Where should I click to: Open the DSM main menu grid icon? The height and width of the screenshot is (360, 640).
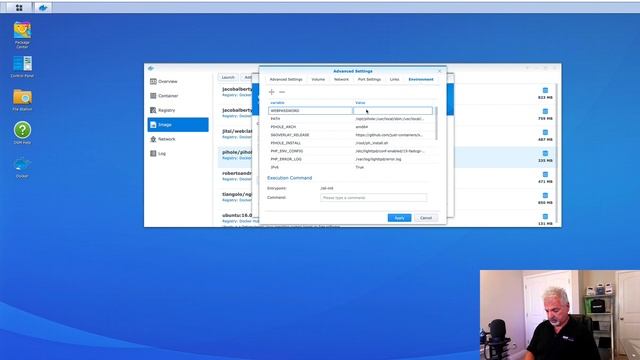click(x=19, y=7)
